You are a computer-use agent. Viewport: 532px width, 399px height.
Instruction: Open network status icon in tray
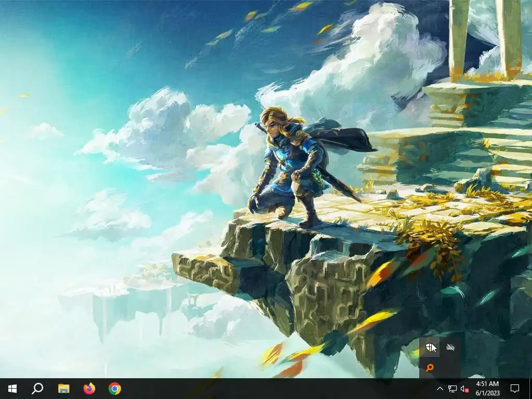pos(453,389)
